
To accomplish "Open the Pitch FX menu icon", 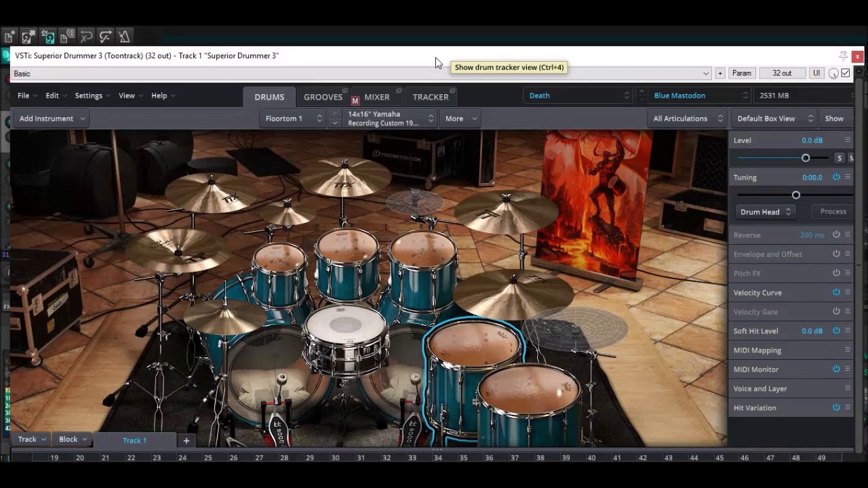I will (x=848, y=272).
